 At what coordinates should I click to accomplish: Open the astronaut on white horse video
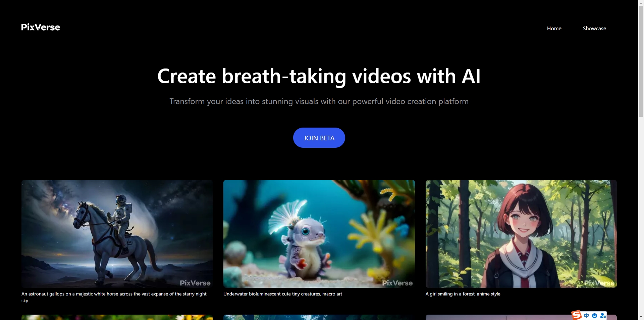tap(117, 233)
